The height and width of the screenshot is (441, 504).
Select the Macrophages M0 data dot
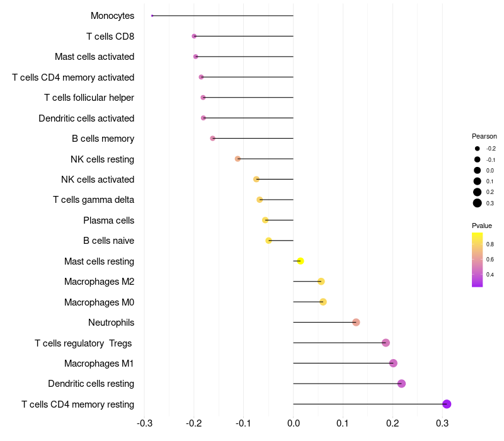(x=323, y=302)
